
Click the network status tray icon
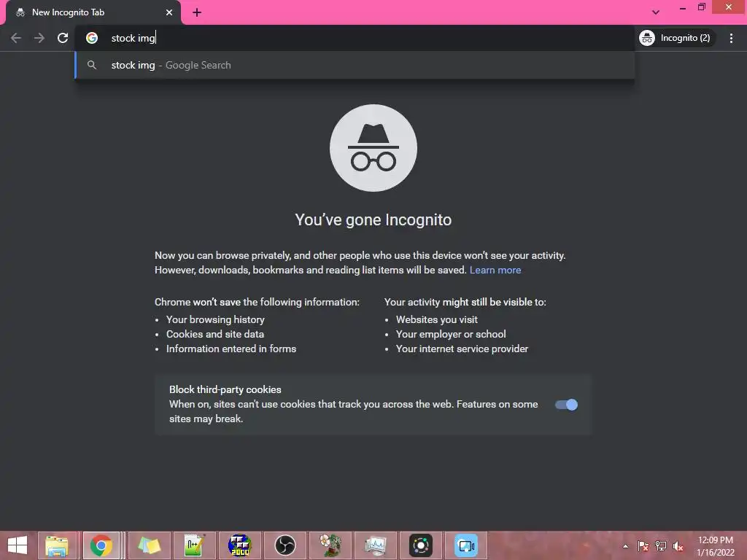[661, 546]
